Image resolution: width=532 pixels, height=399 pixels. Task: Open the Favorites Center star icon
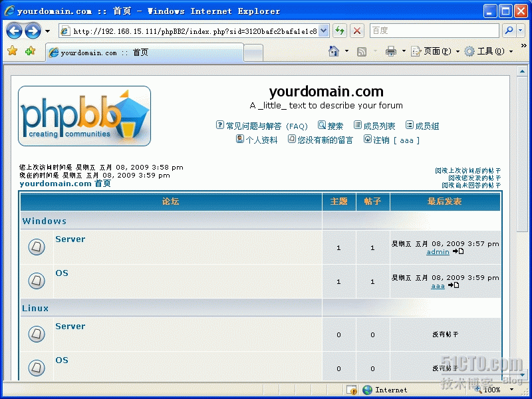click(12, 51)
